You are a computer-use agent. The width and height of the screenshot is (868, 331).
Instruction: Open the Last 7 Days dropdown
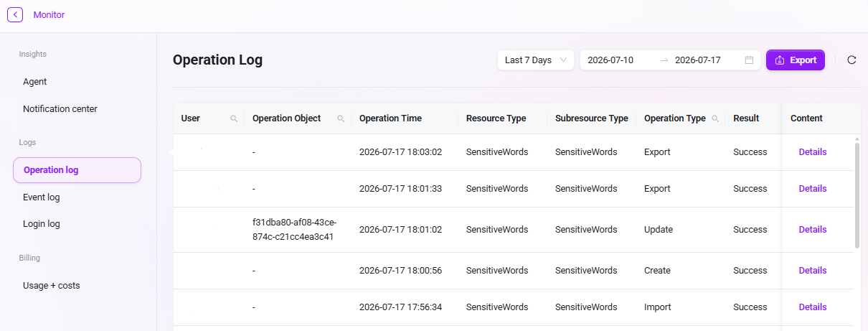[x=536, y=60]
